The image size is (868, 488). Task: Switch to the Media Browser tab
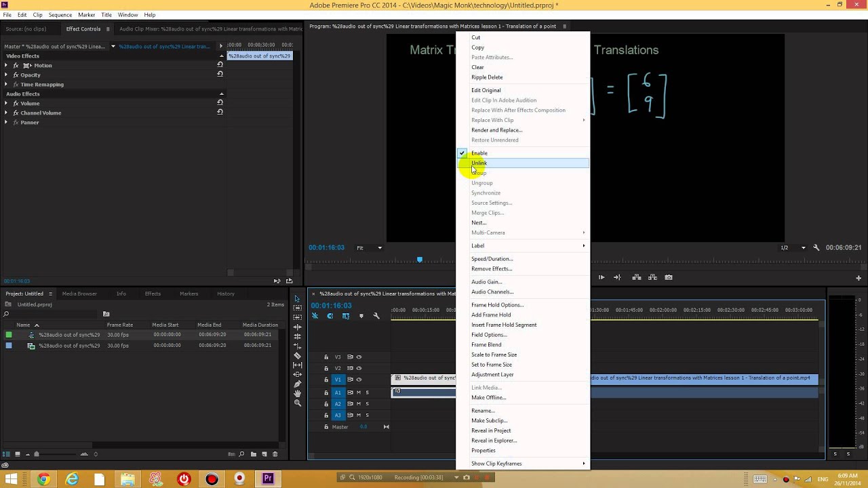click(79, 293)
